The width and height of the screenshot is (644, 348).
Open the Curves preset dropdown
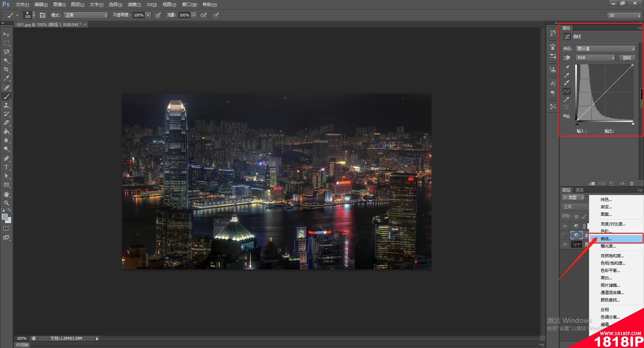point(605,49)
